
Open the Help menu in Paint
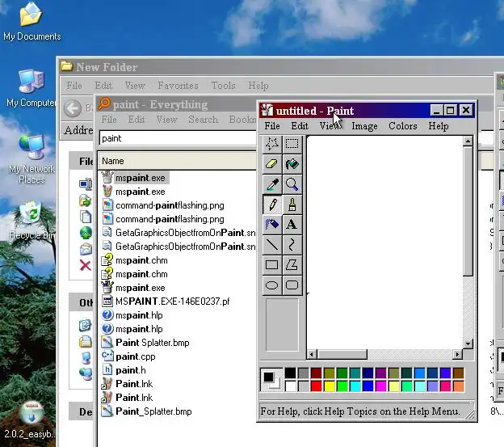tap(439, 126)
